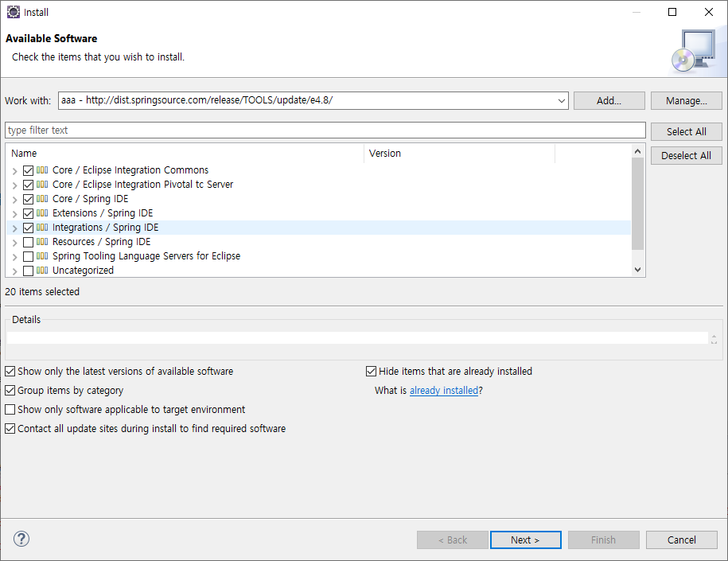Close the Install window

(708, 12)
